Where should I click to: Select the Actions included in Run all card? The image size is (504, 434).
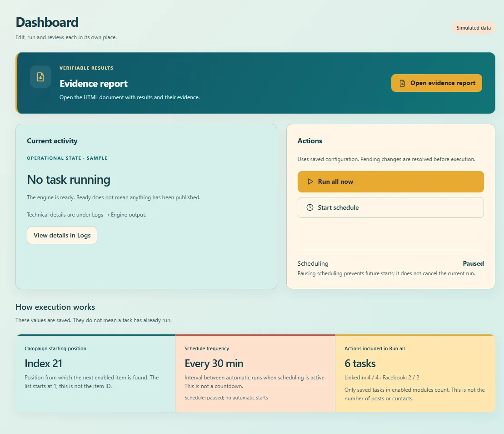415,373
